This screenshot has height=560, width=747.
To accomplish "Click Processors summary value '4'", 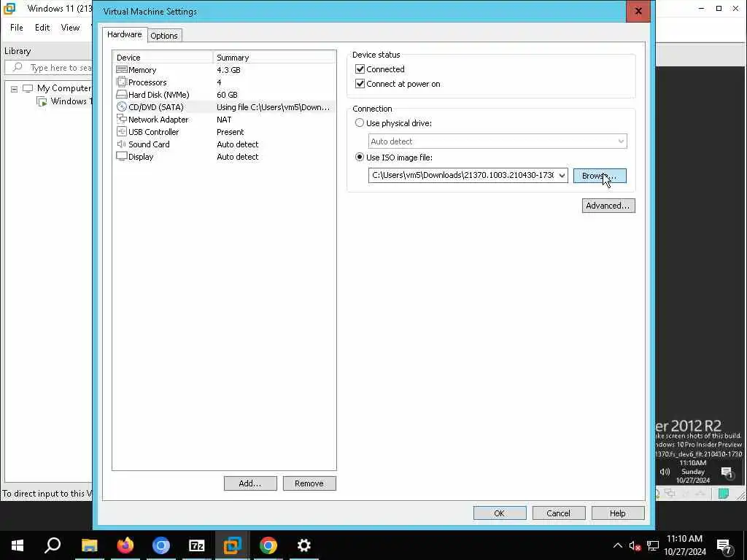I will [219, 82].
